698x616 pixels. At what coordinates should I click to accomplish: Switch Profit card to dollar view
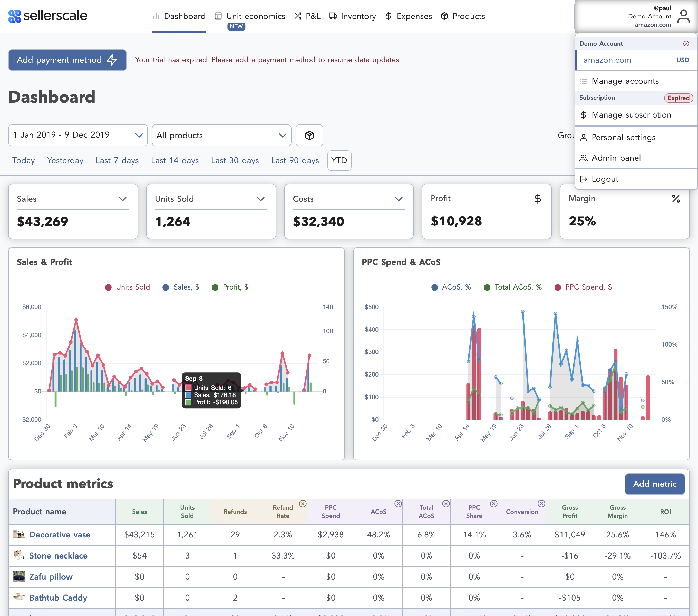click(538, 199)
